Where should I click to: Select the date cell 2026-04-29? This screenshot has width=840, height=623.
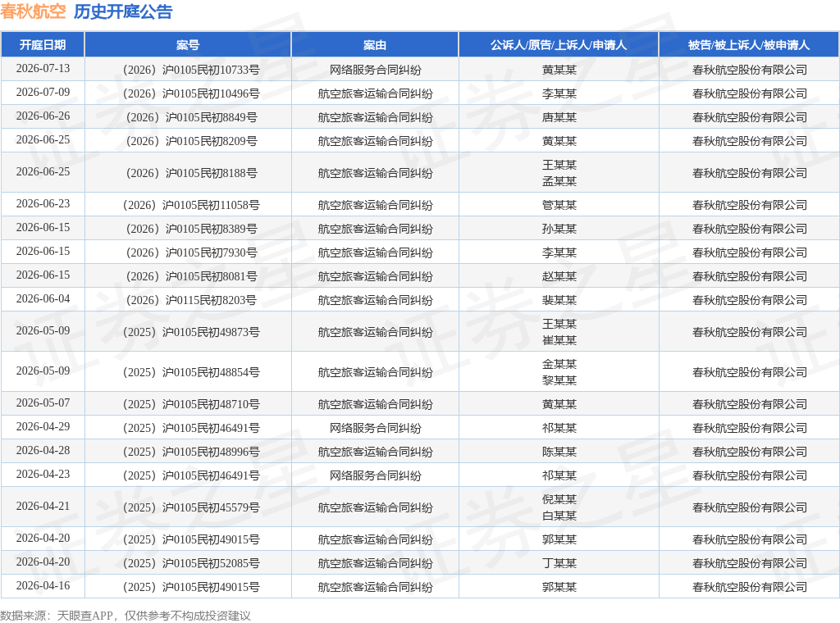point(43,427)
